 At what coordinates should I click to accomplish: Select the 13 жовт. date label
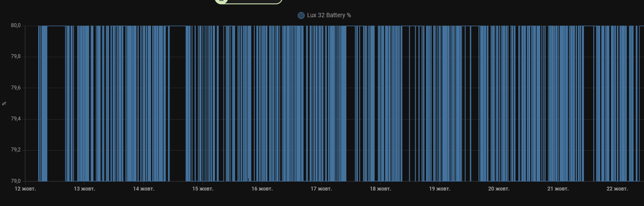(x=85, y=189)
